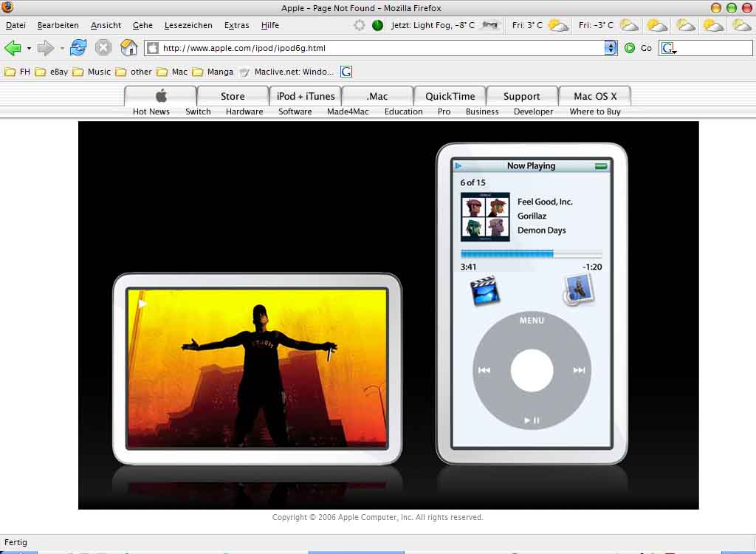Open the Extras menu

237,25
